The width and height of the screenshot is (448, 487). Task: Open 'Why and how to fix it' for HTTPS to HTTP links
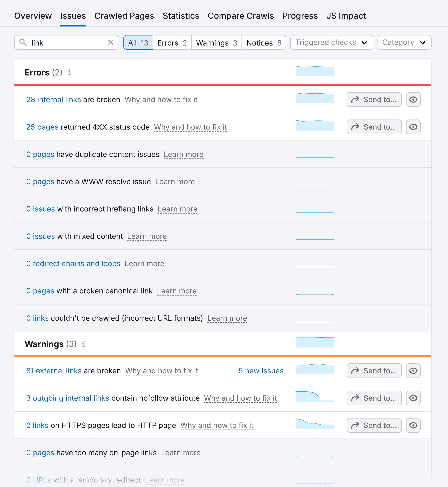[x=217, y=425]
